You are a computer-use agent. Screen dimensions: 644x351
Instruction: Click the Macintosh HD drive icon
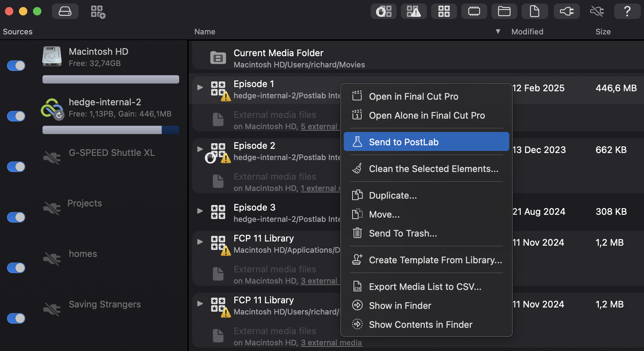click(52, 57)
